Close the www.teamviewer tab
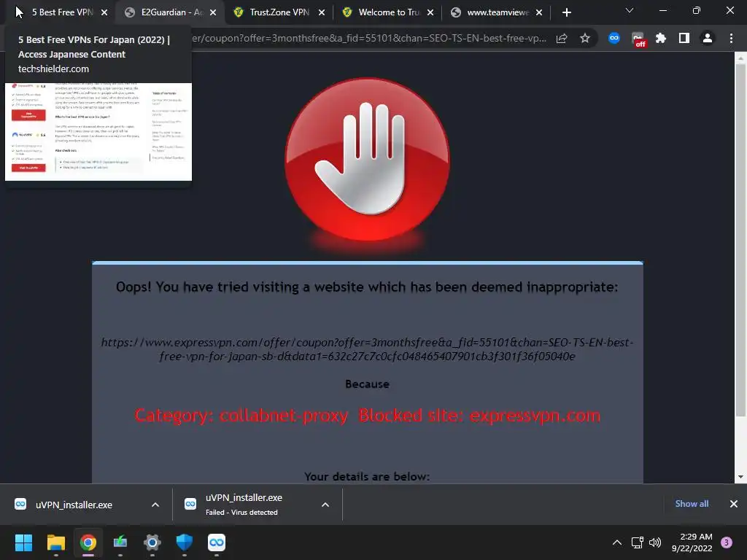This screenshot has width=747, height=560. [539, 13]
